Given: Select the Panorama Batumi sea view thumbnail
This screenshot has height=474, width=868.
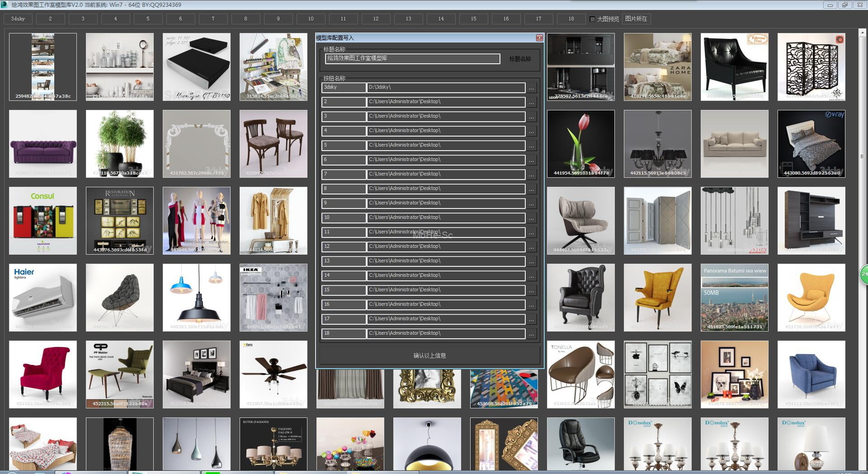Looking at the screenshot, I should (x=735, y=298).
